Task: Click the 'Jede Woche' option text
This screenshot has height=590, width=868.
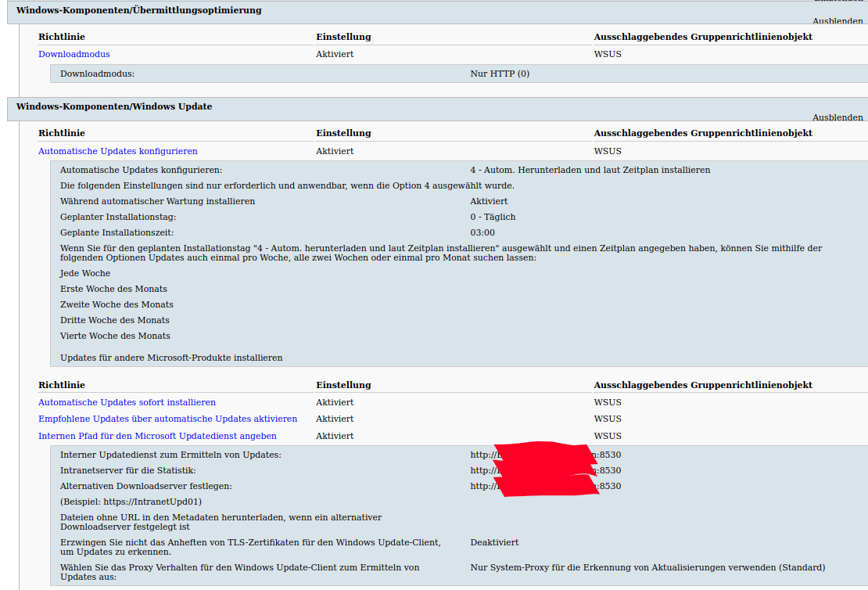Action: coord(85,273)
